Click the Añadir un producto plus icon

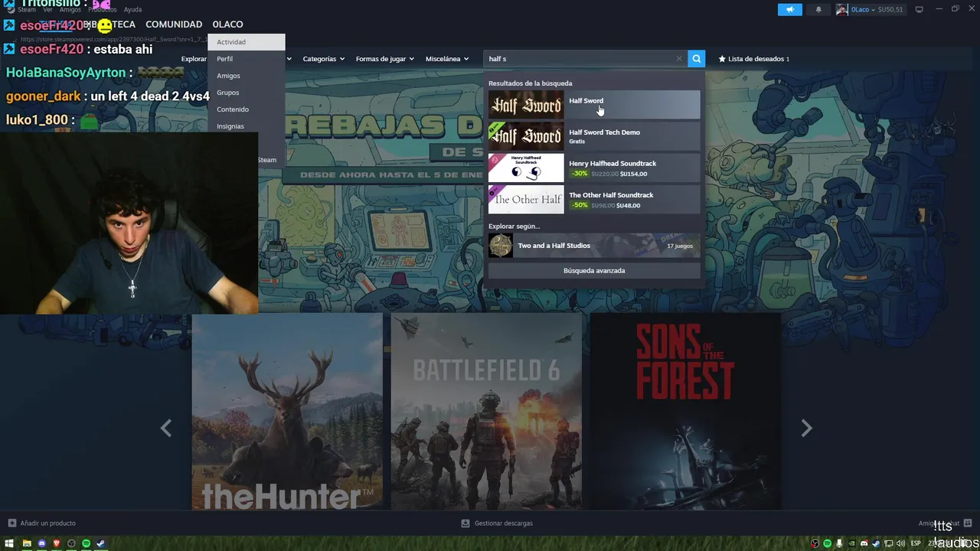[x=11, y=523]
